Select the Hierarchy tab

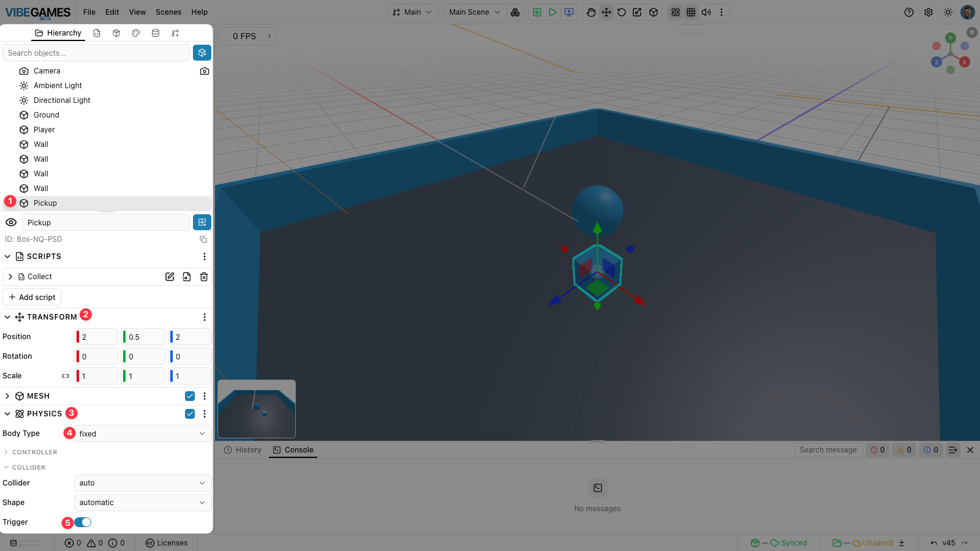[58, 33]
